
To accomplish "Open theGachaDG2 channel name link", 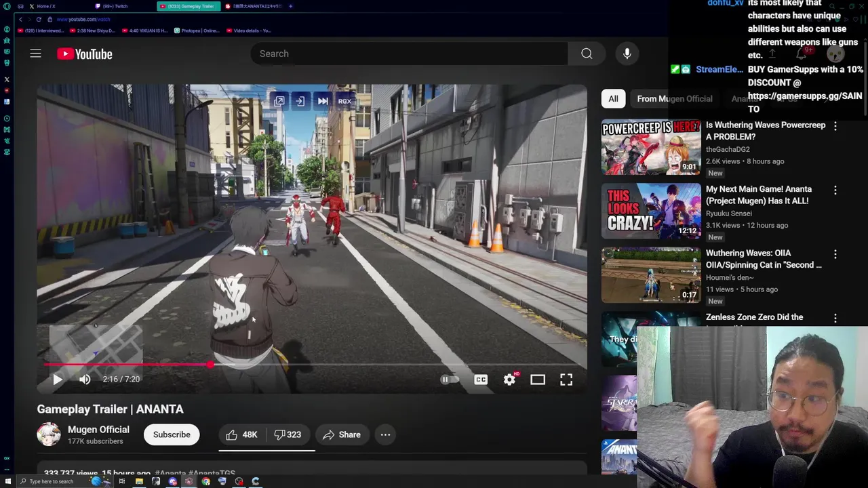I will [728, 149].
